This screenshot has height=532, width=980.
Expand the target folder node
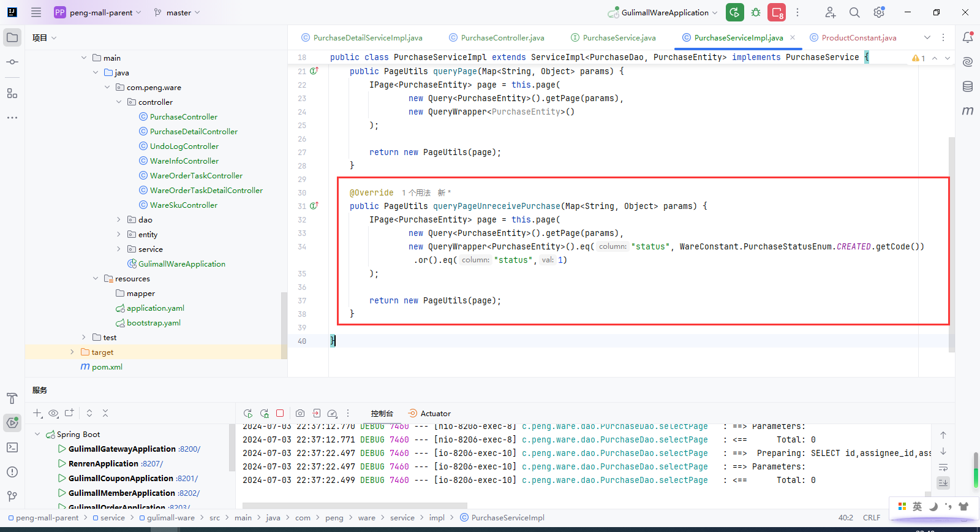click(72, 352)
